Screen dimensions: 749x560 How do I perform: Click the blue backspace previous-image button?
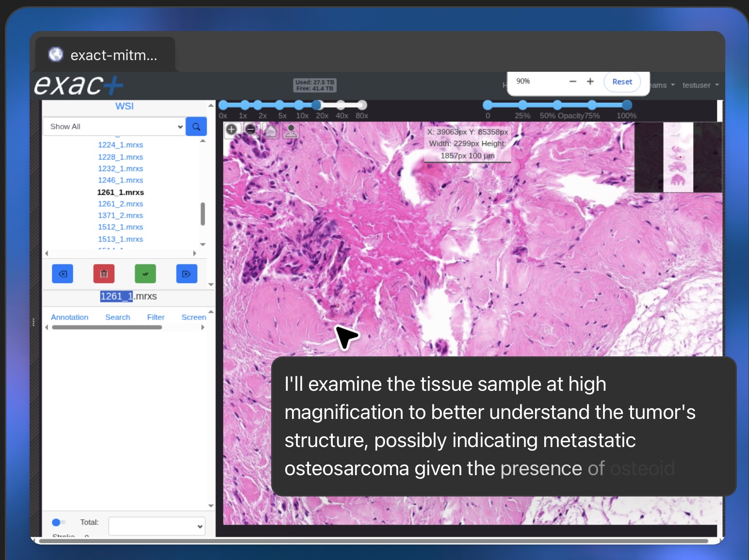[x=63, y=273]
